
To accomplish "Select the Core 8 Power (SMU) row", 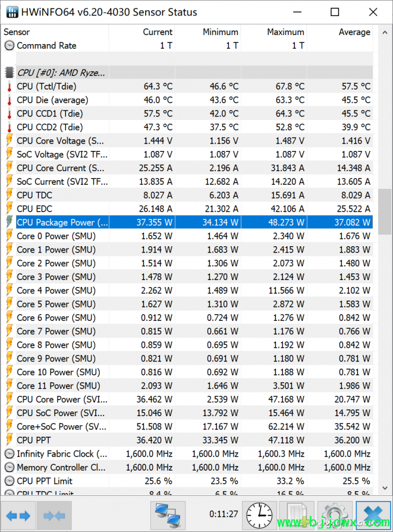I will pyautogui.click(x=187, y=345).
